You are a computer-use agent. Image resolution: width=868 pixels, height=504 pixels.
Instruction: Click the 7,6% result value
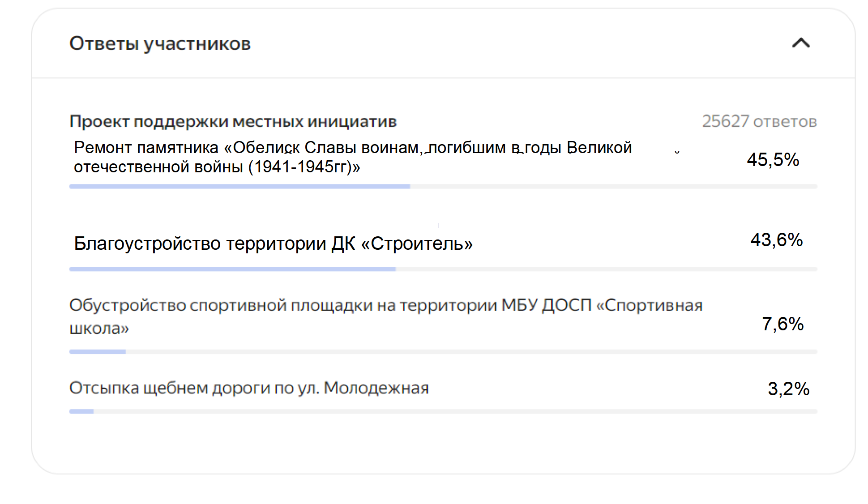(x=783, y=324)
